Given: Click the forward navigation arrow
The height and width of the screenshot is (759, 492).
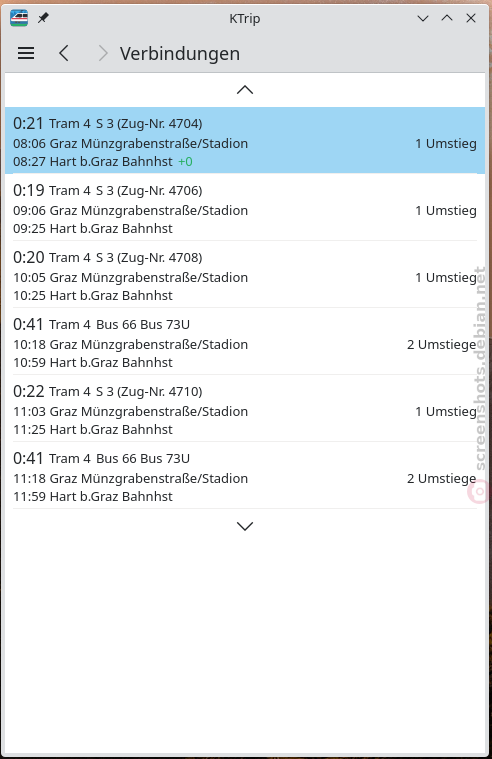Looking at the screenshot, I should [x=102, y=53].
